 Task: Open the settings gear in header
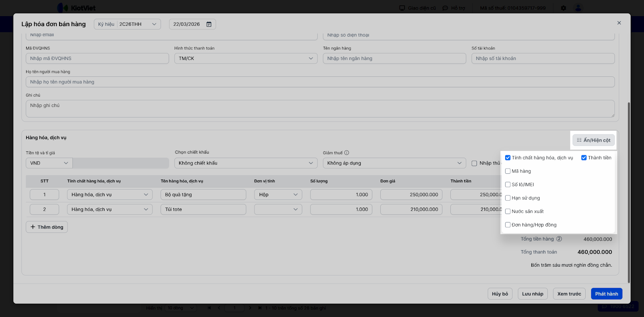563,8
